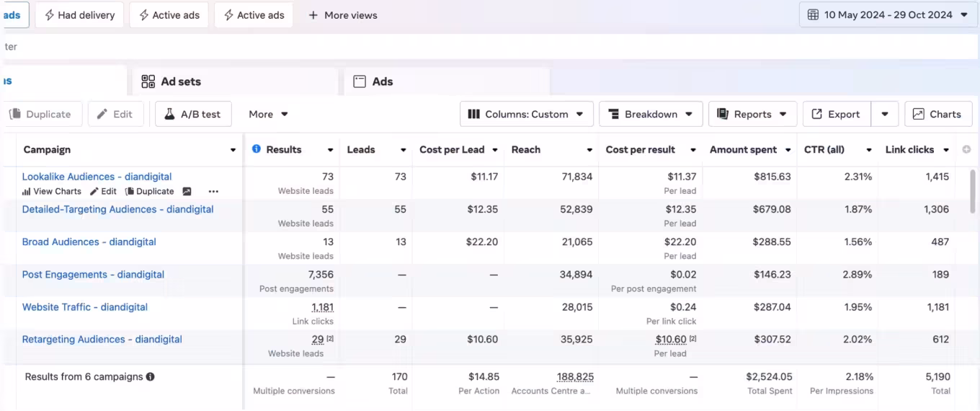Screen dimensions: 980x411
Task: Click the search and filter input field
Action: click(490, 46)
